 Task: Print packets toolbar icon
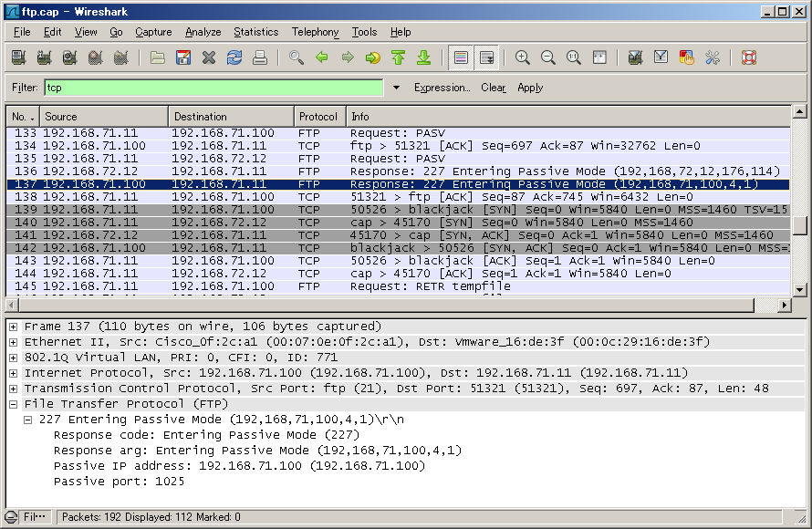(260, 57)
